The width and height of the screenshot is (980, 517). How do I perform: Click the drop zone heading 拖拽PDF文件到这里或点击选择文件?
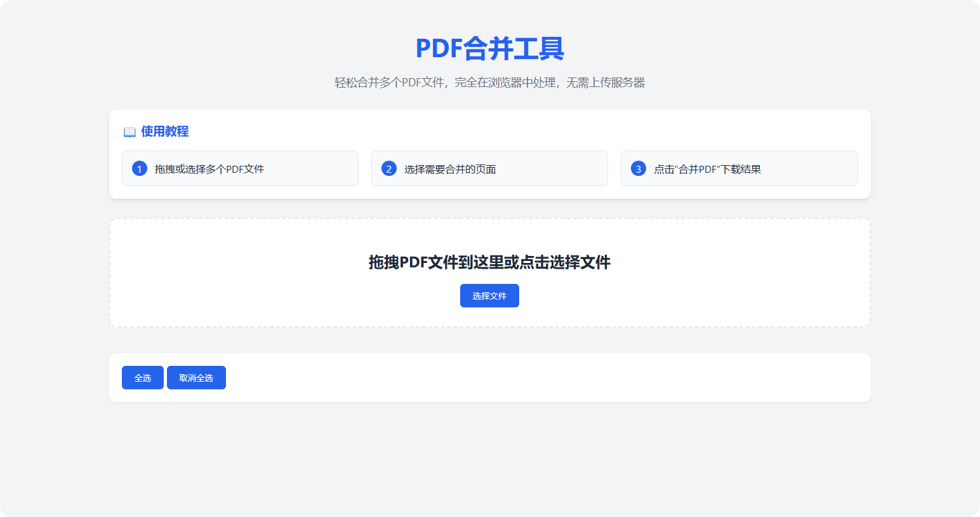coord(489,262)
